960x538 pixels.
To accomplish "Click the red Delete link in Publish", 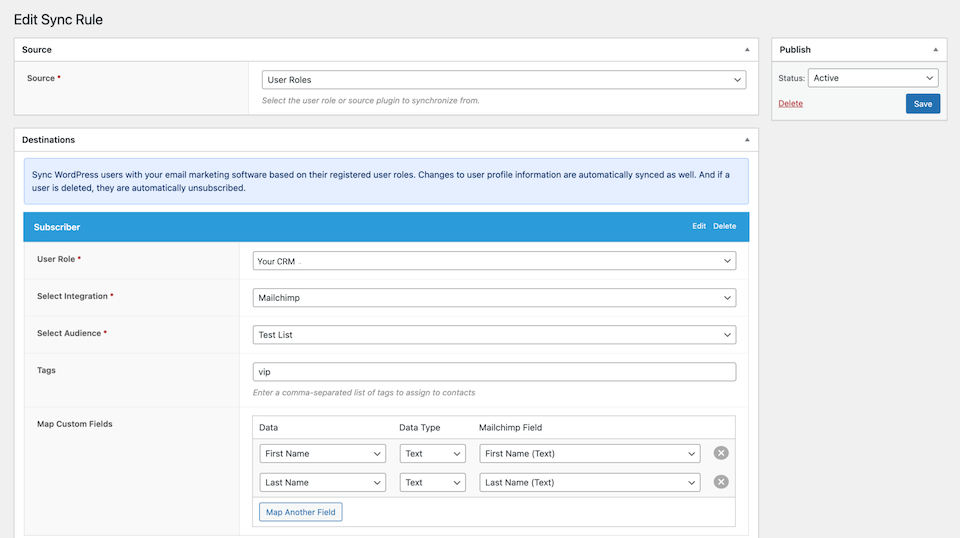I will coord(790,103).
